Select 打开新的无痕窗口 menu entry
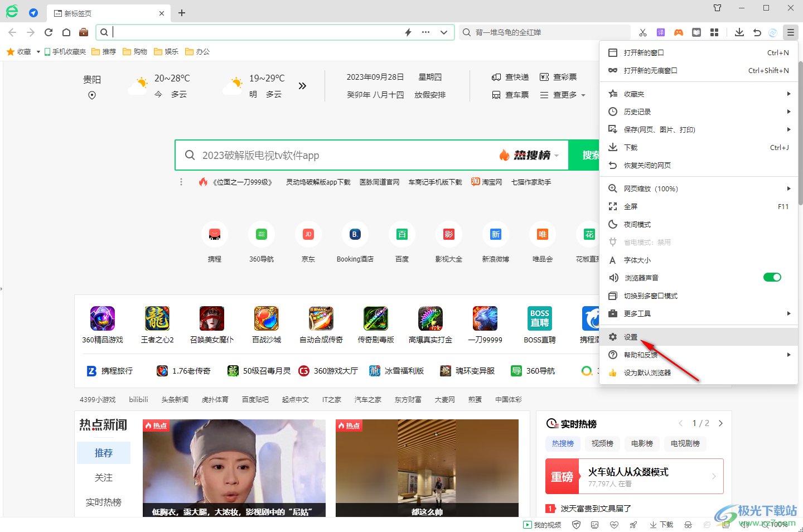Screen dimensions: 803x532 (x=699, y=70)
